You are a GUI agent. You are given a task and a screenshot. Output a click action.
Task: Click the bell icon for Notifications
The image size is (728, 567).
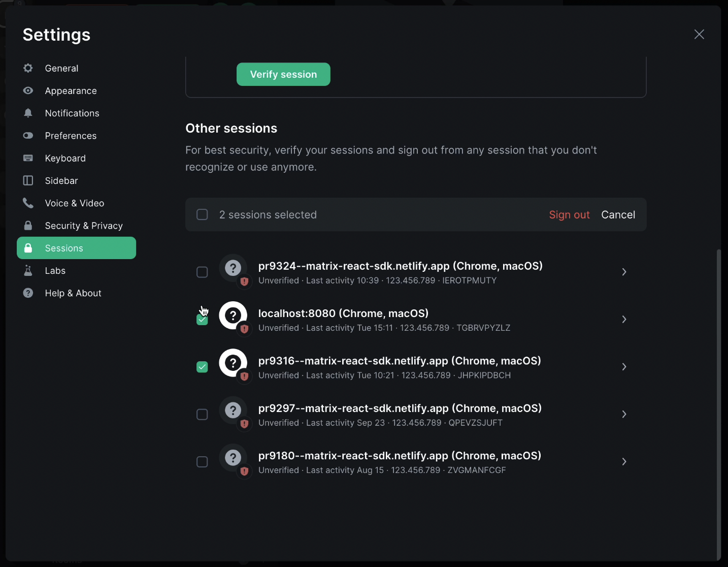point(28,113)
